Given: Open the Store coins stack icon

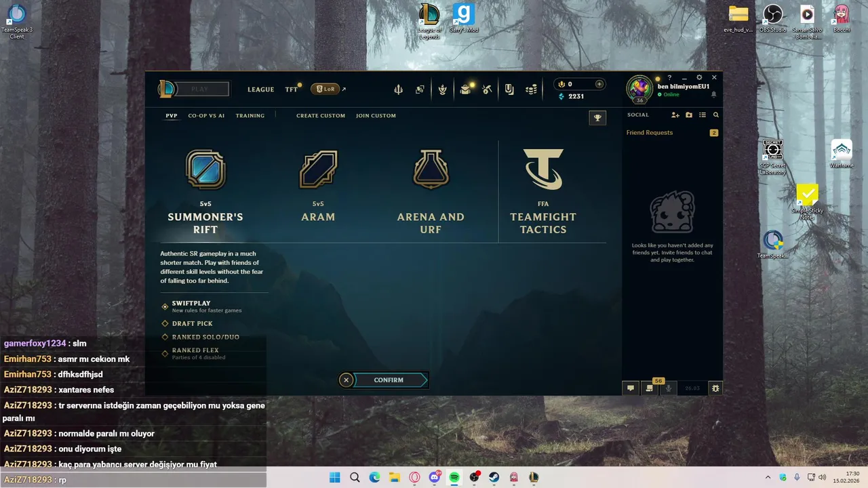Looking at the screenshot, I should click(x=532, y=89).
